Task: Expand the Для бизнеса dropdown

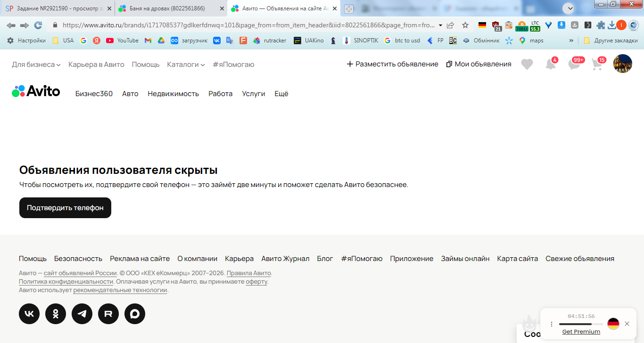Action: click(x=36, y=65)
